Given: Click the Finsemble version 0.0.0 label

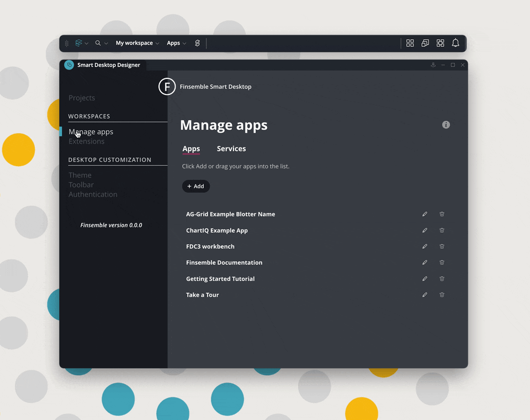Looking at the screenshot, I should point(111,225).
